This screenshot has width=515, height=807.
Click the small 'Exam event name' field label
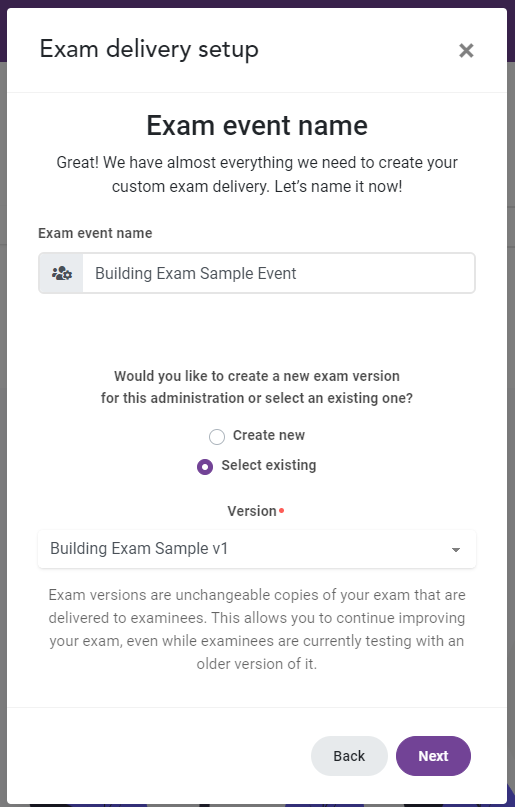pyautogui.click(x=95, y=233)
